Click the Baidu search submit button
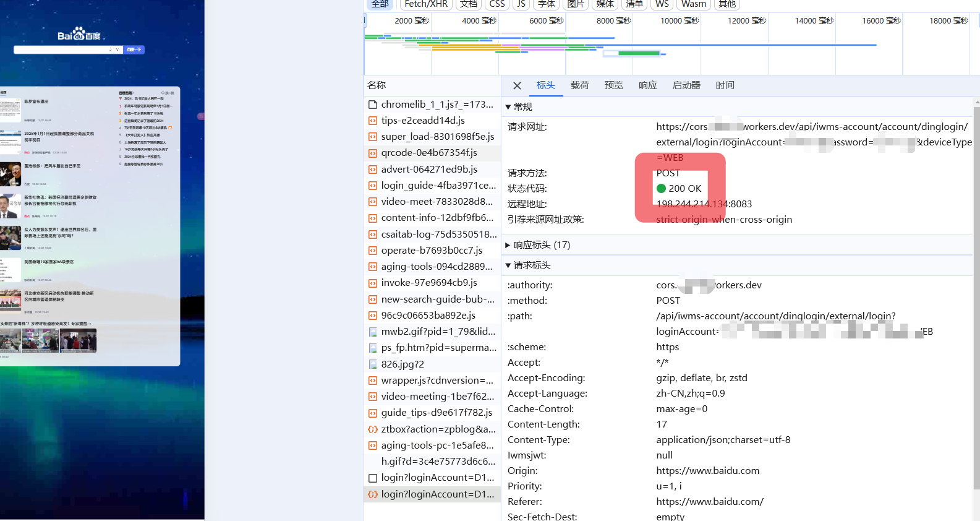This screenshot has height=521, width=980. tap(134, 50)
